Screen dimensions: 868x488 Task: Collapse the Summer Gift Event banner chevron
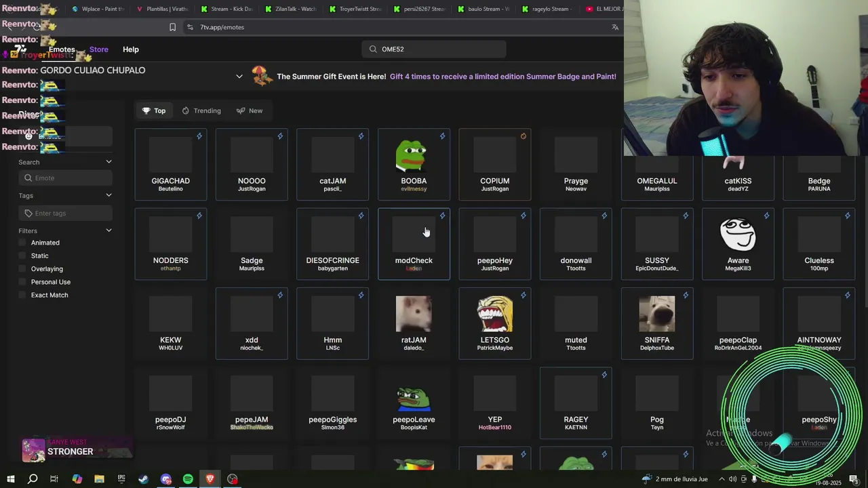click(239, 77)
